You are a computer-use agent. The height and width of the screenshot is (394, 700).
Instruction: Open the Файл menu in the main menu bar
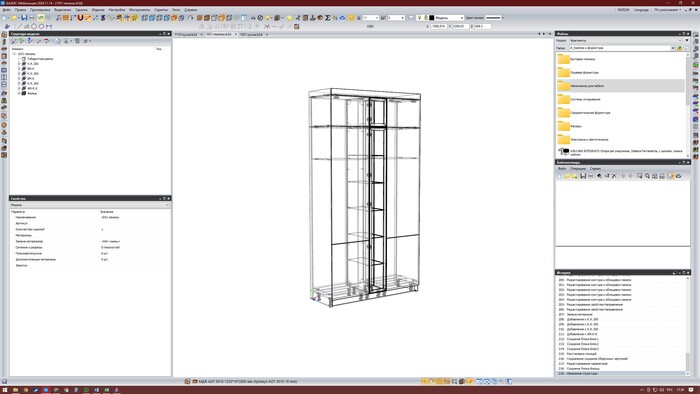click(x=7, y=9)
